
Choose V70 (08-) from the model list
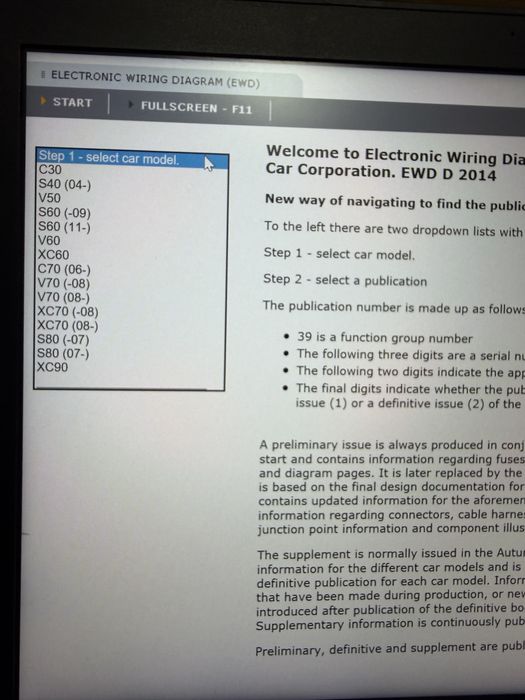(x=130, y=297)
